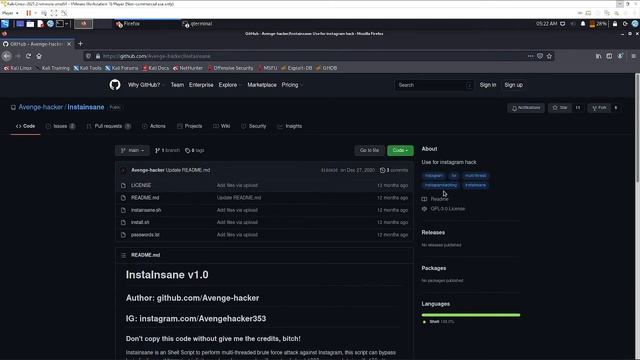Screen dimensions: 640x360
Task: Open LICENSE file
Action: (141, 185)
